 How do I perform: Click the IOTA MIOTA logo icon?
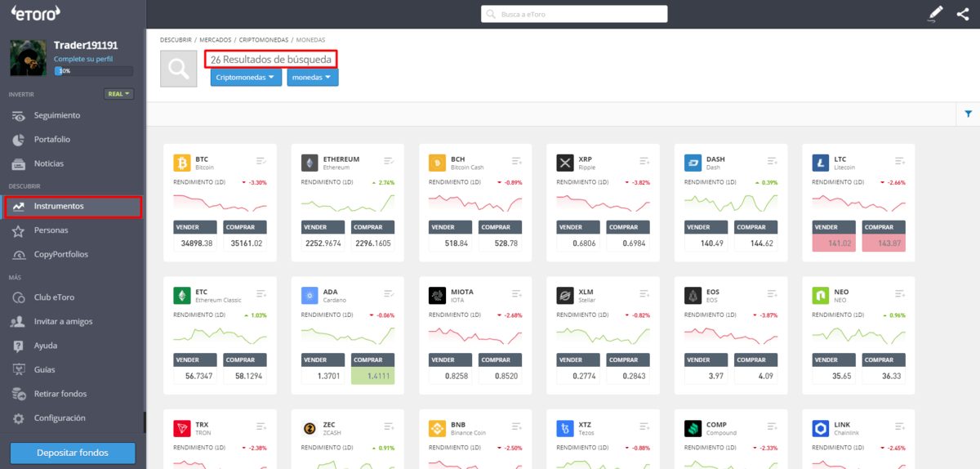pos(437,295)
